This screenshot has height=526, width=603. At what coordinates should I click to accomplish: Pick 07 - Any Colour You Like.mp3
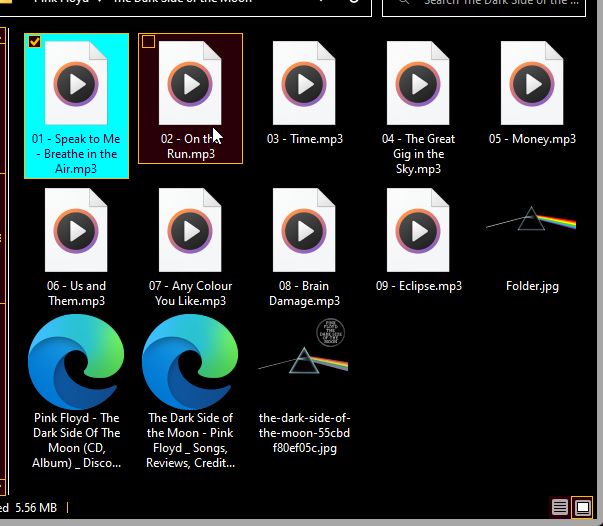(x=190, y=230)
